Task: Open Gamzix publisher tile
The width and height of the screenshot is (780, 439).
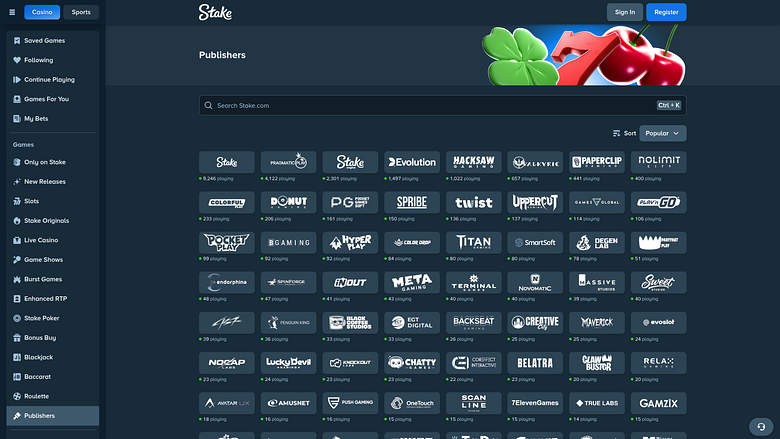Action: point(659,403)
